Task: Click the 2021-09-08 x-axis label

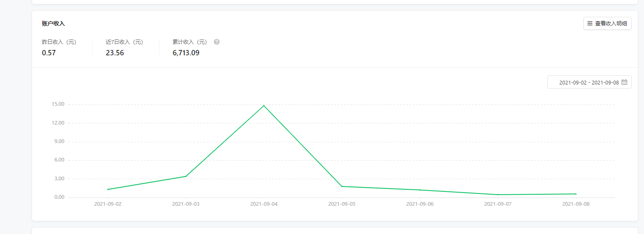Action: click(576, 204)
